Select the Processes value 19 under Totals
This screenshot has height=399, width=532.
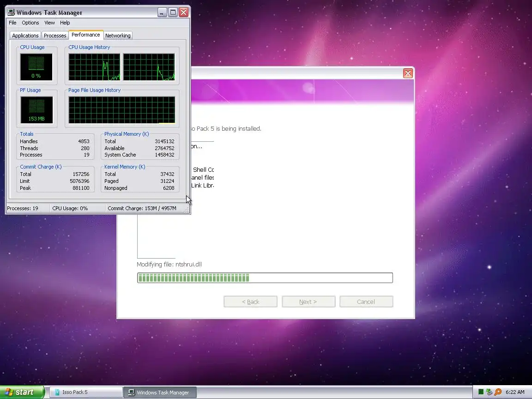pos(86,155)
